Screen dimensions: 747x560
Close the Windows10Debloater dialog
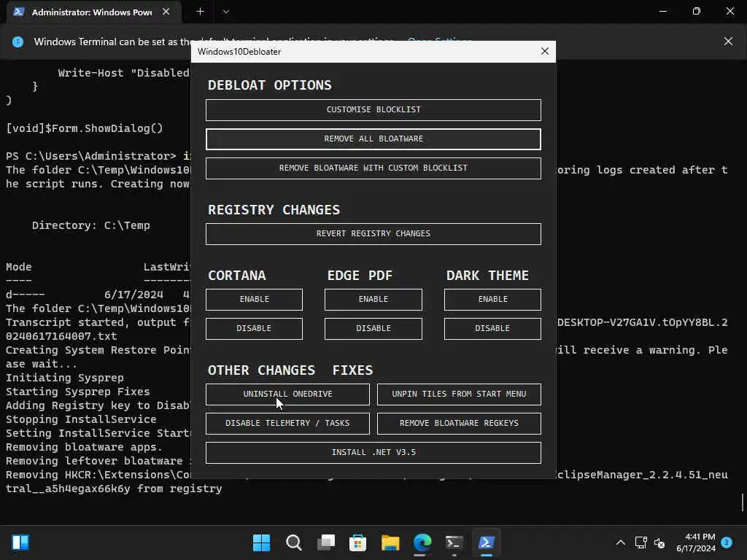[544, 51]
